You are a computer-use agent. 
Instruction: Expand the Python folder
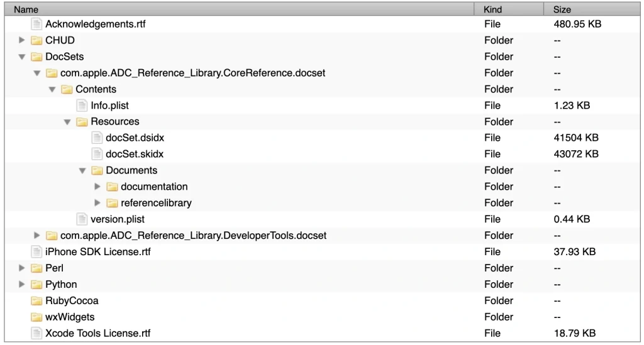pos(22,284)
